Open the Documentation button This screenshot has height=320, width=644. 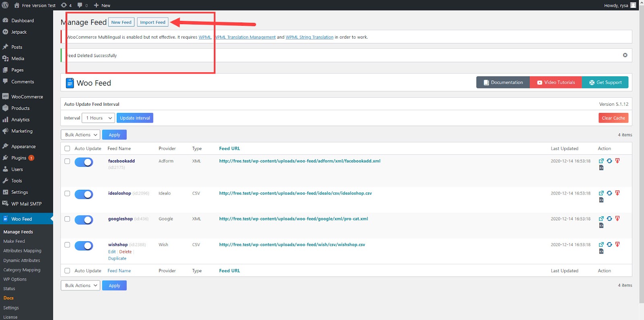tap(503, 82)
